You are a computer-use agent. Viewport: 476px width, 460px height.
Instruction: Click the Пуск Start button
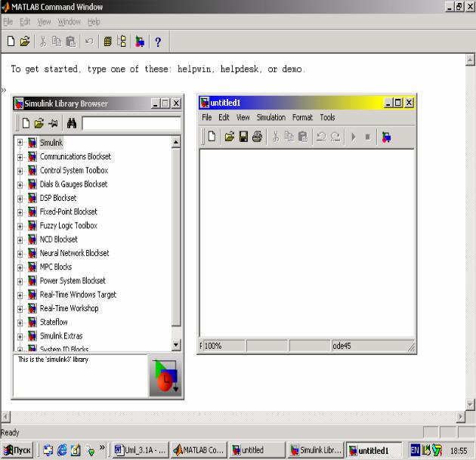(x=17, y=451)
